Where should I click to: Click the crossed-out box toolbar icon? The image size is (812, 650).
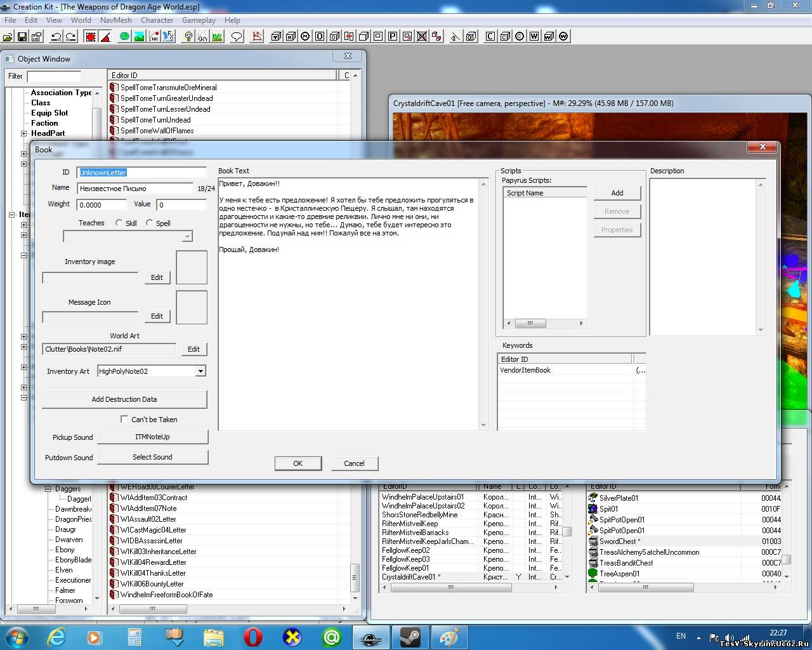tap(422, 36)
